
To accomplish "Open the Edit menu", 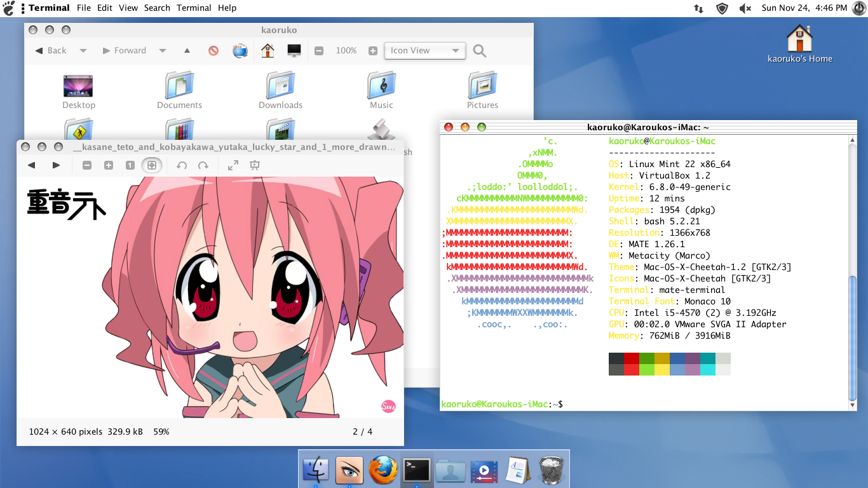I will coord(105,8).
